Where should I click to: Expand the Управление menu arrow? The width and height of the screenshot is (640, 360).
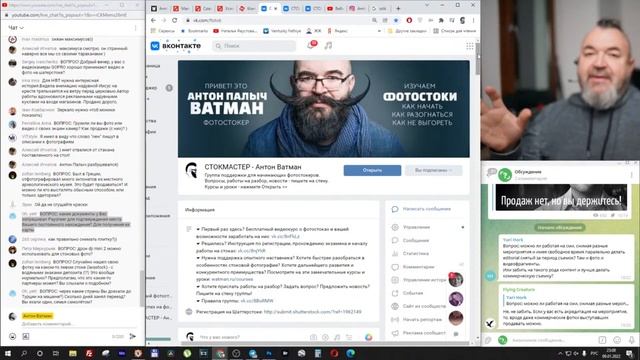pos(462,227)
